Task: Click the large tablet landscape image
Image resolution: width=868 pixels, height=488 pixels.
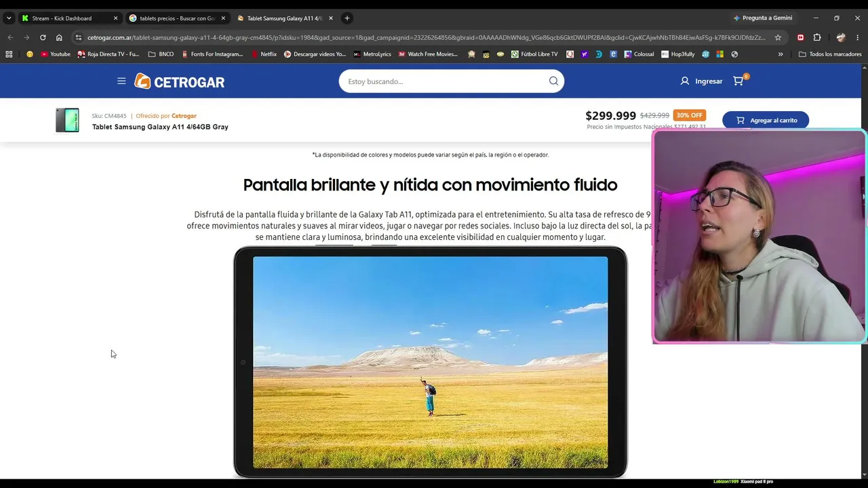Action: point(430,362)
